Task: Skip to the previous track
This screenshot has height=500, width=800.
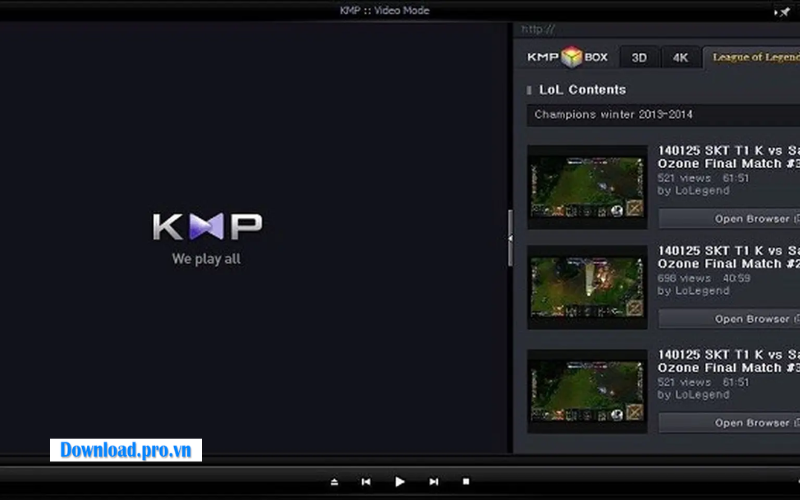Action: click(x=366, y=482)
